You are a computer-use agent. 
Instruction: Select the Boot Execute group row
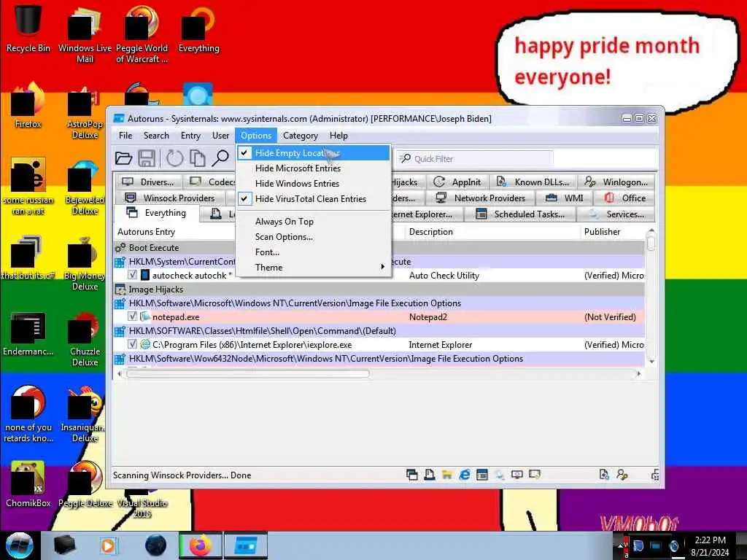coord(379,248)
